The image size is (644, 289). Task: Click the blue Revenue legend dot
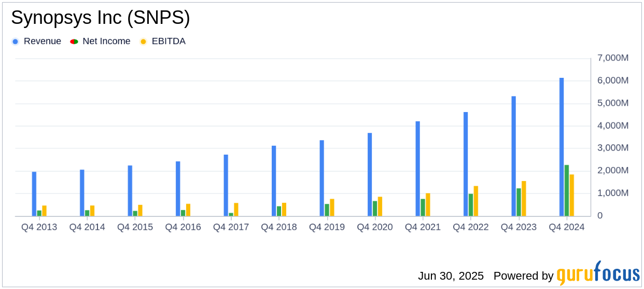pyautogui.click(x=15, y=42)
